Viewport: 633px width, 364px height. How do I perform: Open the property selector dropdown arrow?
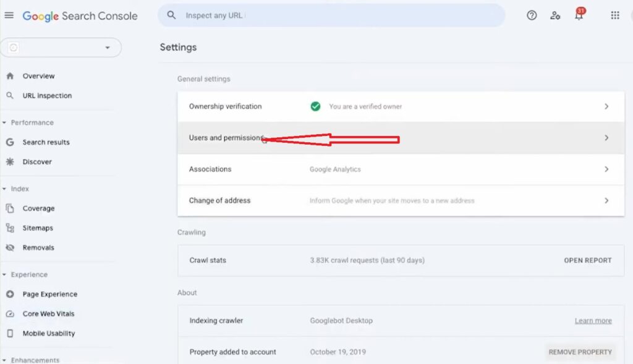tap(108, 48)
